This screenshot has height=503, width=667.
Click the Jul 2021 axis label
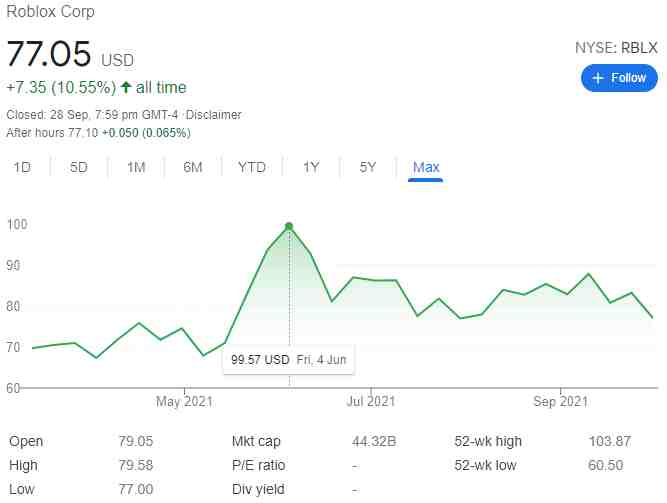[371, 401]
